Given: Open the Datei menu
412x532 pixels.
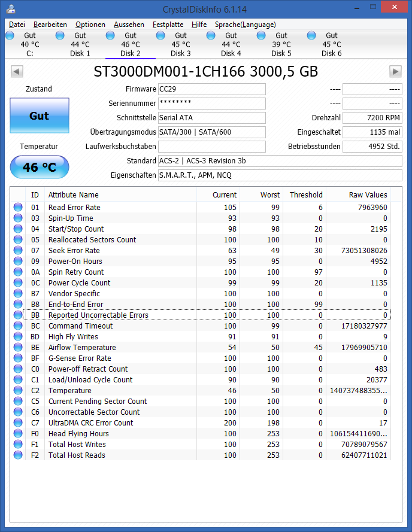Looking at the screenshot, I should pos(17,25).
